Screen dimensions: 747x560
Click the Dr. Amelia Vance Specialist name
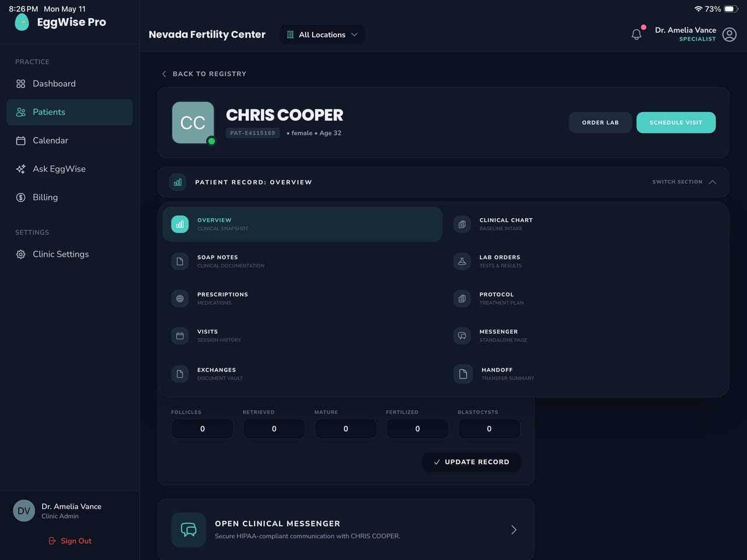685,34
